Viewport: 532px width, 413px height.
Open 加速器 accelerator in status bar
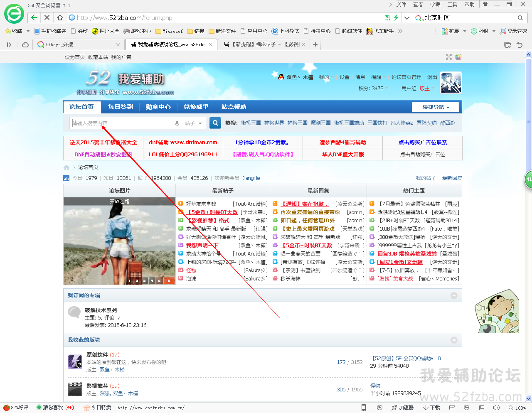coord(402,408)
